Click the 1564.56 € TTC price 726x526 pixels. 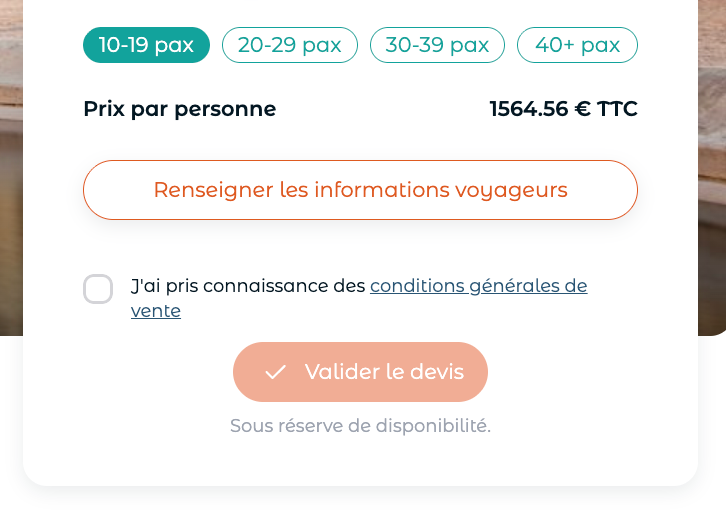[563, 109]
